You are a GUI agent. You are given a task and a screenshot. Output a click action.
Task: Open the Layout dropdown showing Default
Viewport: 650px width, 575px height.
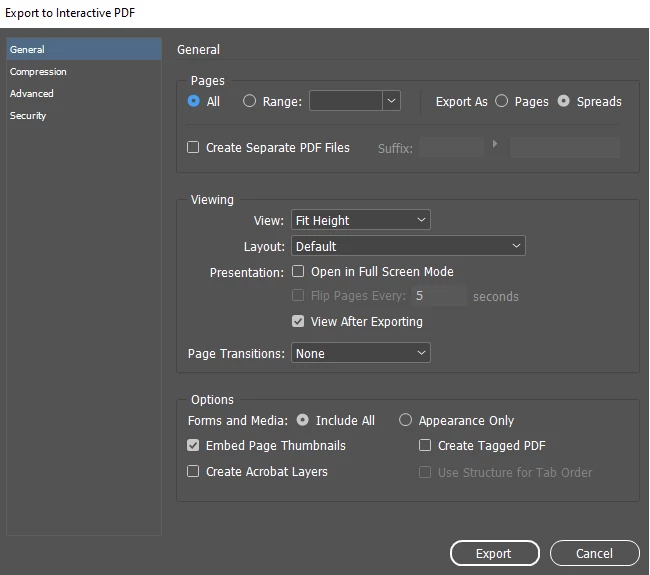click(x=408, y=246)
